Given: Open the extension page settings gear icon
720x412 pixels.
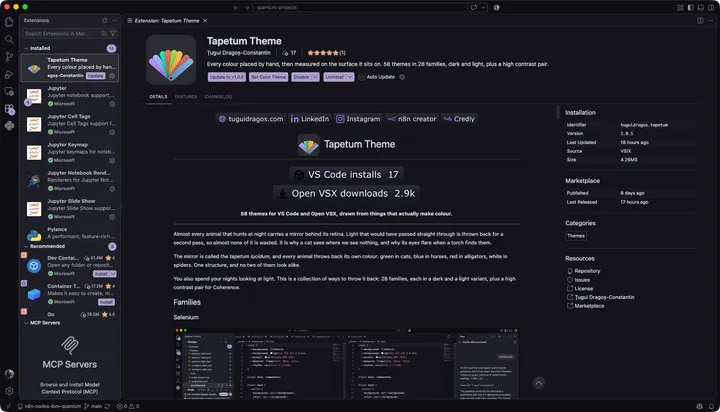Looking at the screenshot, I should point(402,77).
